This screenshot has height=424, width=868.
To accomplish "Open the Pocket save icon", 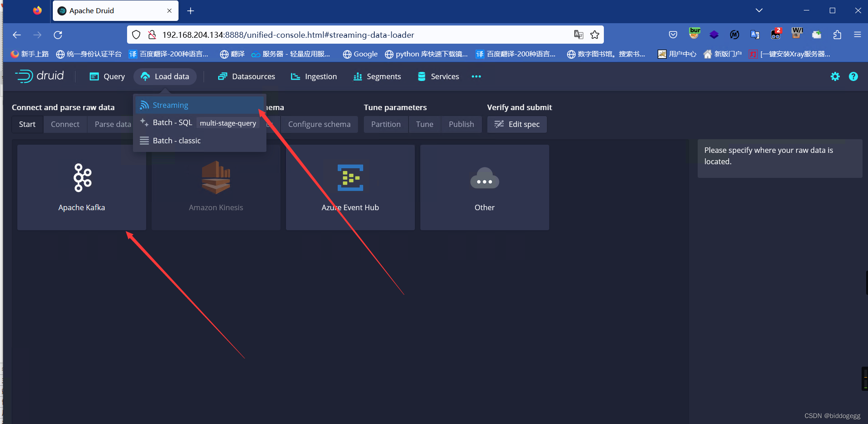I will (x=673, y=35).
